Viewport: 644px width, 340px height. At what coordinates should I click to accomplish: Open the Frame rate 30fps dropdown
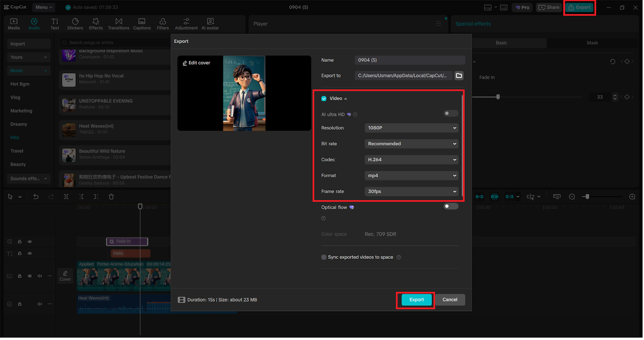412,192
